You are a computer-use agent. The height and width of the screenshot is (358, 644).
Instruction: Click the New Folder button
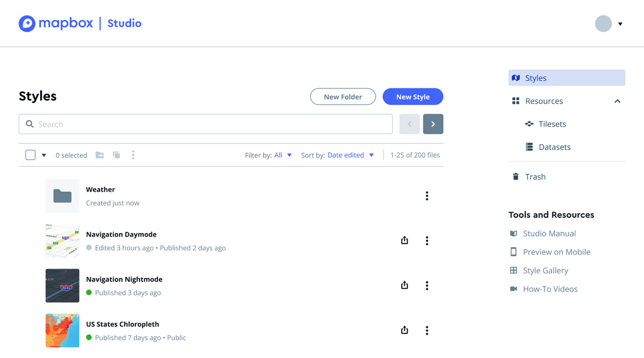[343, 96]
